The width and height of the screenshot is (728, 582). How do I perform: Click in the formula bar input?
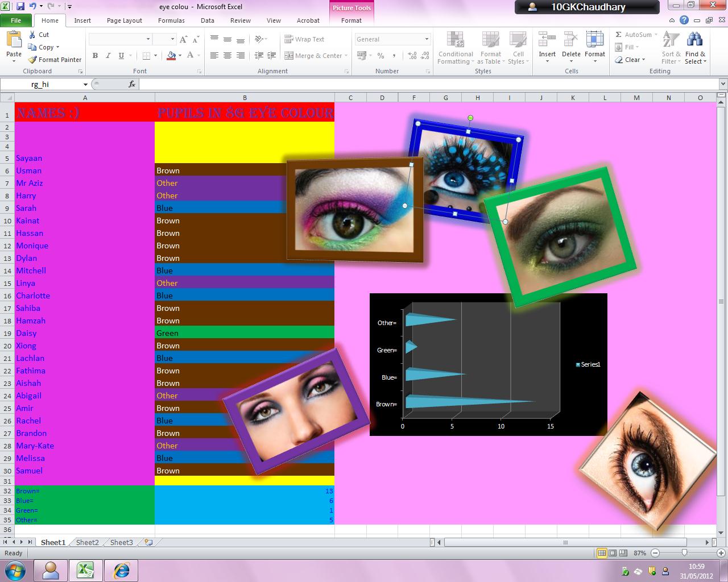tap(429, 84)
